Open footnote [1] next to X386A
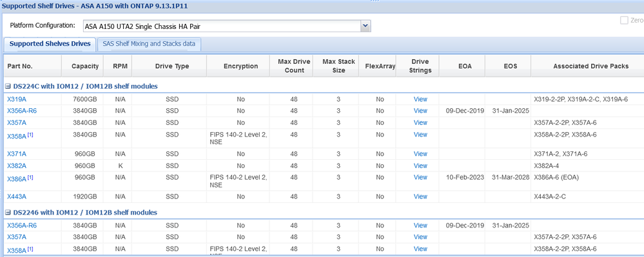Image resolution: width=644 pixels, height=257 pixels. click(30, 177)
